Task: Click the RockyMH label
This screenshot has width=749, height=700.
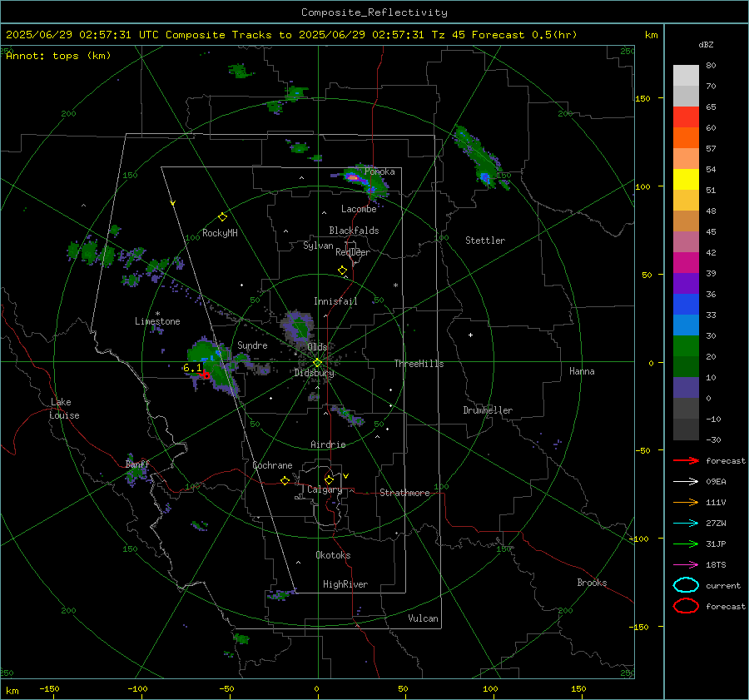Action: [x=220, y=233]
